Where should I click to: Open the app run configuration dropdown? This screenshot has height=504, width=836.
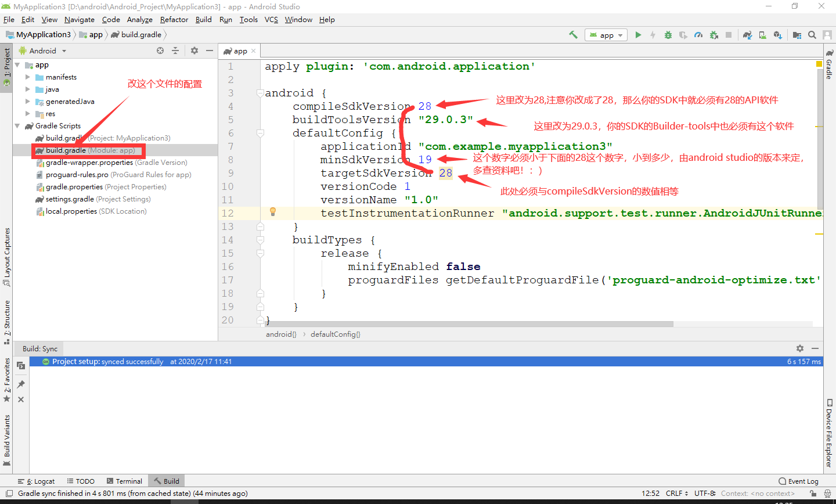click(x=606, y=35)
